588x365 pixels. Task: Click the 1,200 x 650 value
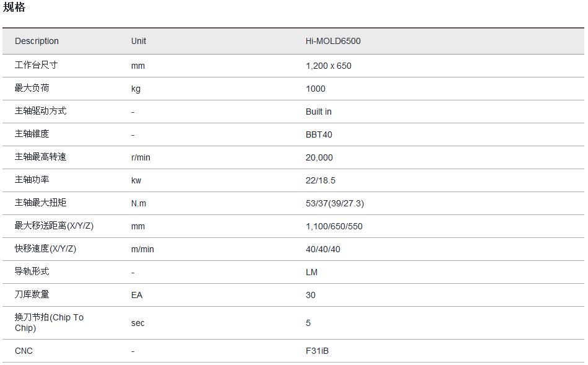tap(329, 66)
